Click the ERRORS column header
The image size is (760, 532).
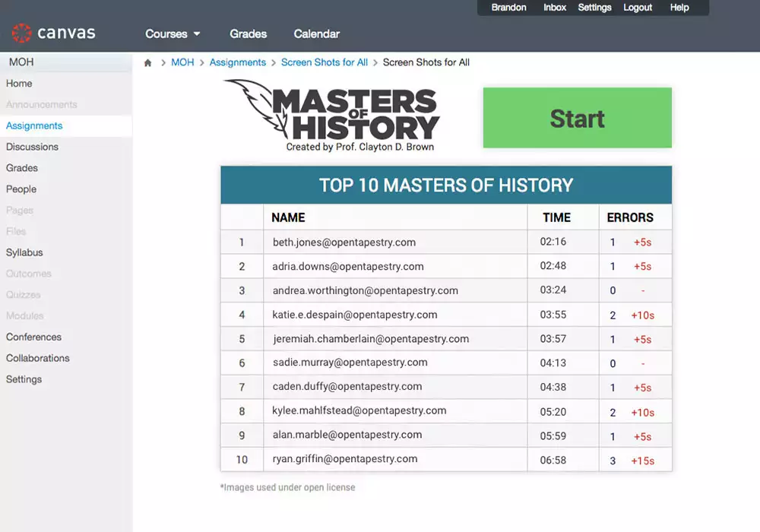pos(629,217)
